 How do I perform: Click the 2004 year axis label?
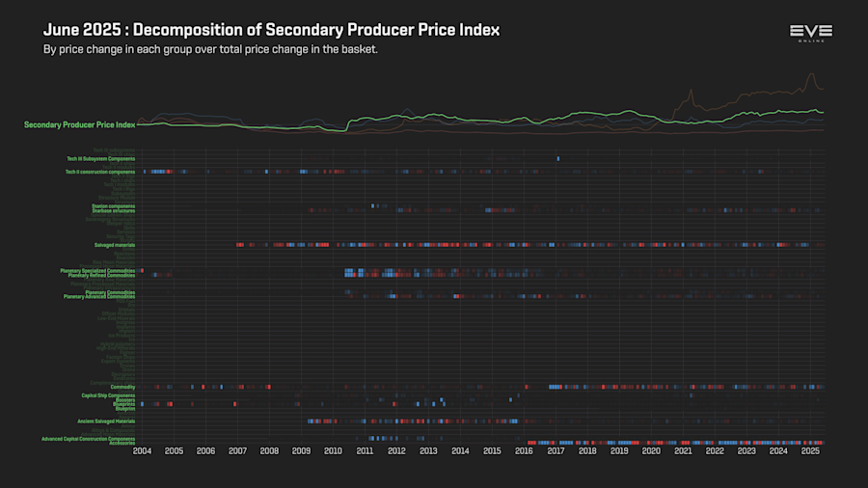(143, 451)
